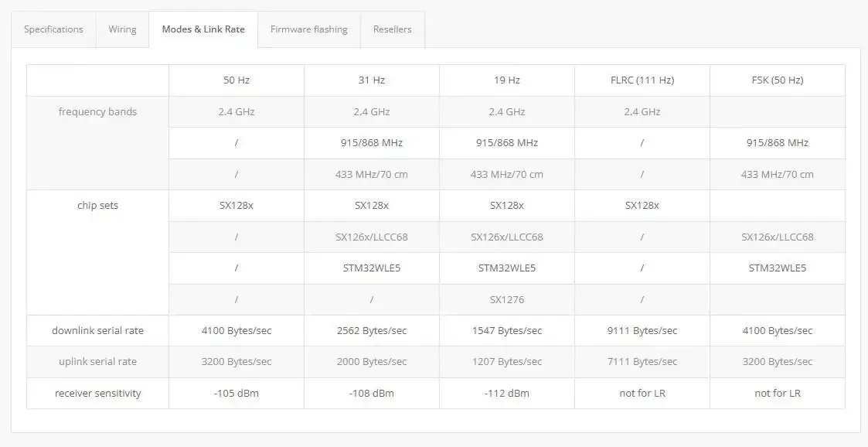Click the SX1276 chip set cell
868x447 pixels.
[x=507, y=299]
